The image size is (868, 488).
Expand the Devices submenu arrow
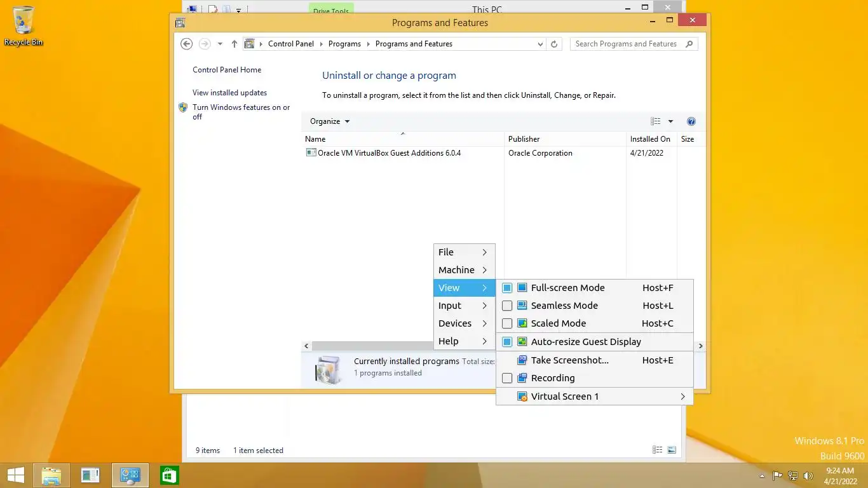pos(484,323)
